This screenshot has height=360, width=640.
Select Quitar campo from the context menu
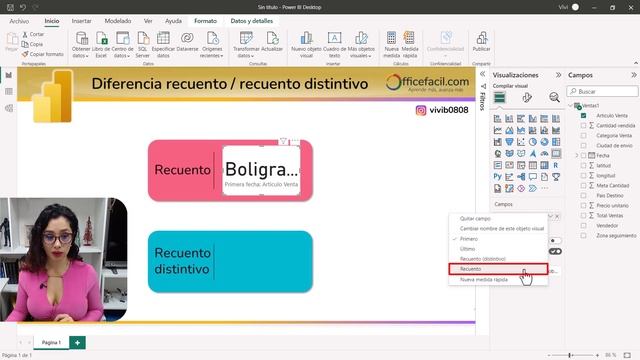pyautogui.click(x=498, y=218)
